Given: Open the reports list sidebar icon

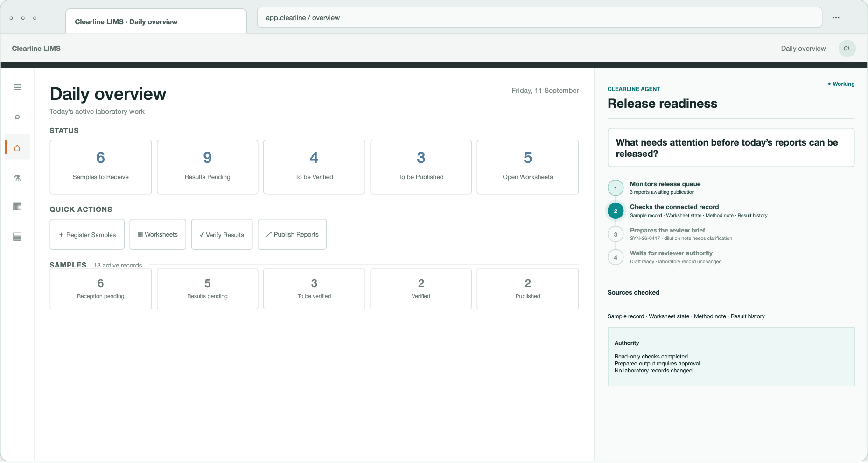Looking at the screenshot, I should click(17, 237).
